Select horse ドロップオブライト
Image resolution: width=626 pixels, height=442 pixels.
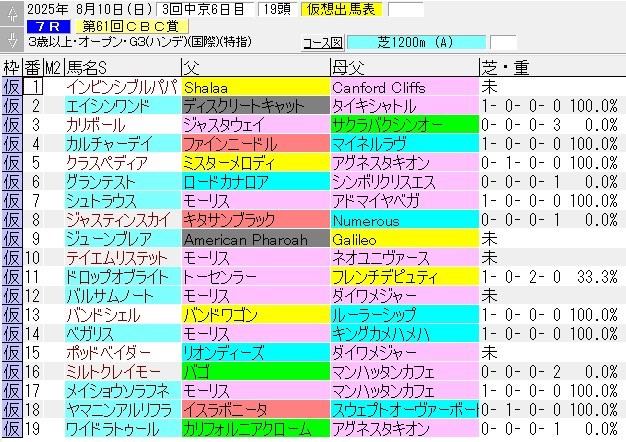coord(123,277)
